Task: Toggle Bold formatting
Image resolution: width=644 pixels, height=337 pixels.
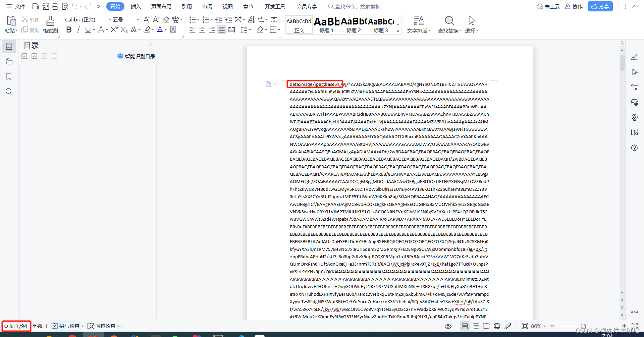Action: pyautogui.click(x=69, y=30)
